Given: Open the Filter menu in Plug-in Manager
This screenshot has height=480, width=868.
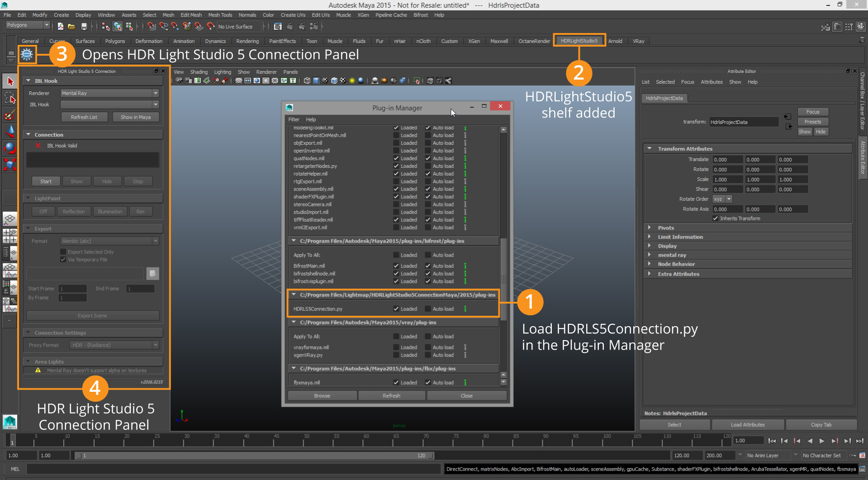Looking at the screenshot, I should click(x=294, y=119).
